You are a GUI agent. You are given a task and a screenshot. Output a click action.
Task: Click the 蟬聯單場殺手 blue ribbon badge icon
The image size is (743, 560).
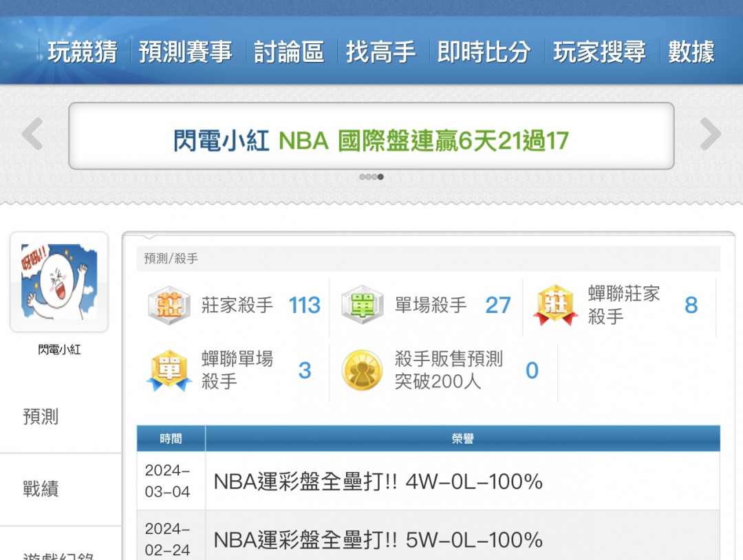pos(169,371)
